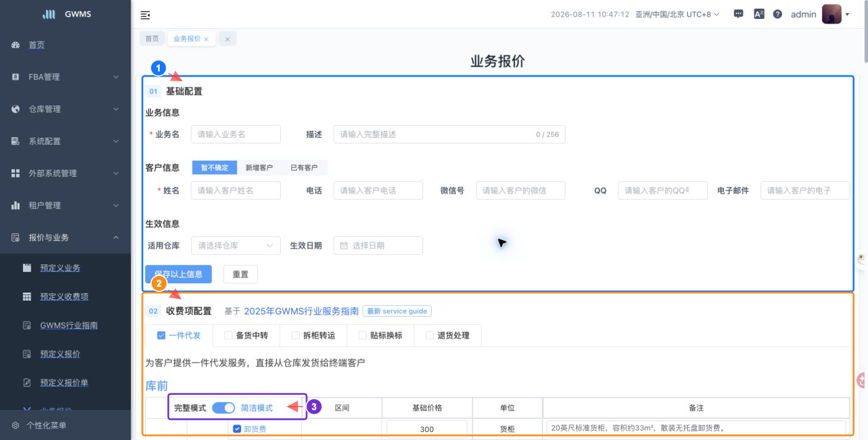Expand the 系统配置 menu
This screenshot has height=440, width=868.
coord(116,141)
